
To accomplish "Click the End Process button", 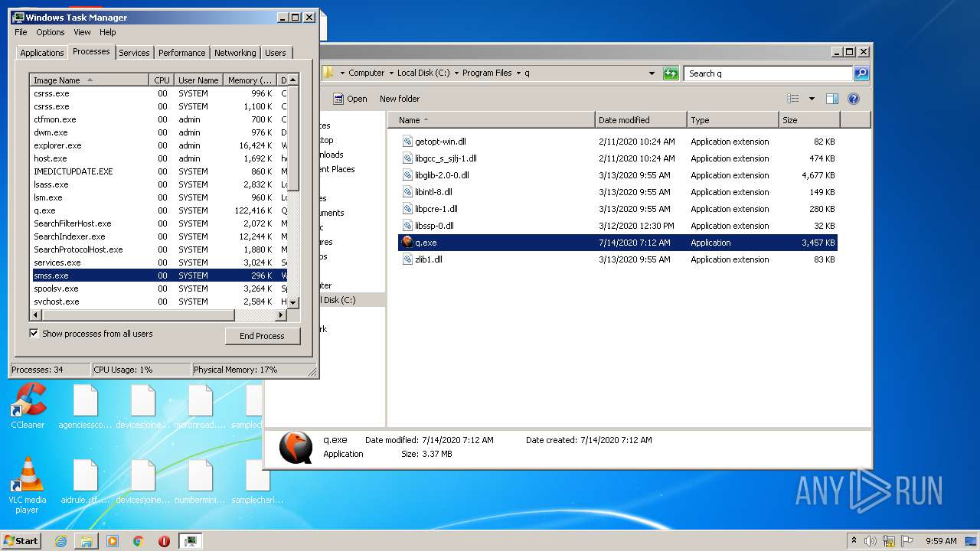I will click(262, 336).
